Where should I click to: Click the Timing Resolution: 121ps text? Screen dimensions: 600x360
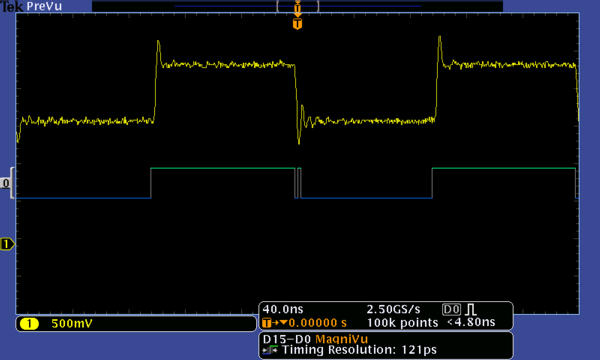coord(359,350)
